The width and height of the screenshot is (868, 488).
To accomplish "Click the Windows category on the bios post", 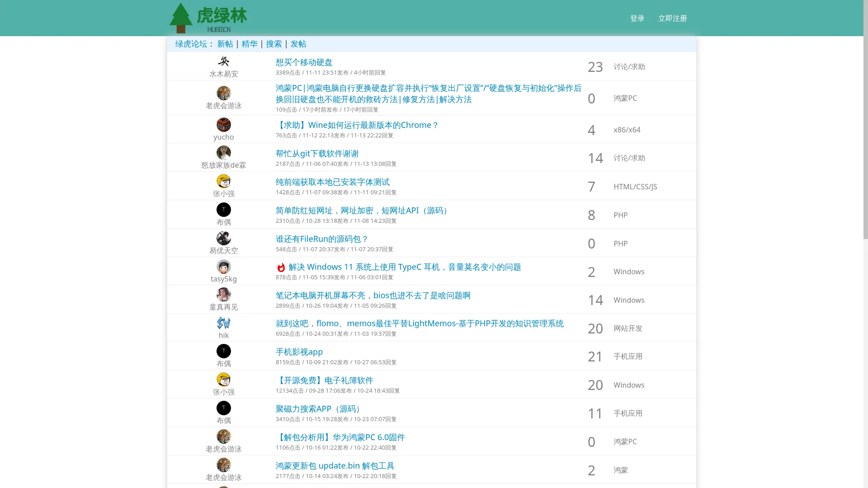I will 628,300.
